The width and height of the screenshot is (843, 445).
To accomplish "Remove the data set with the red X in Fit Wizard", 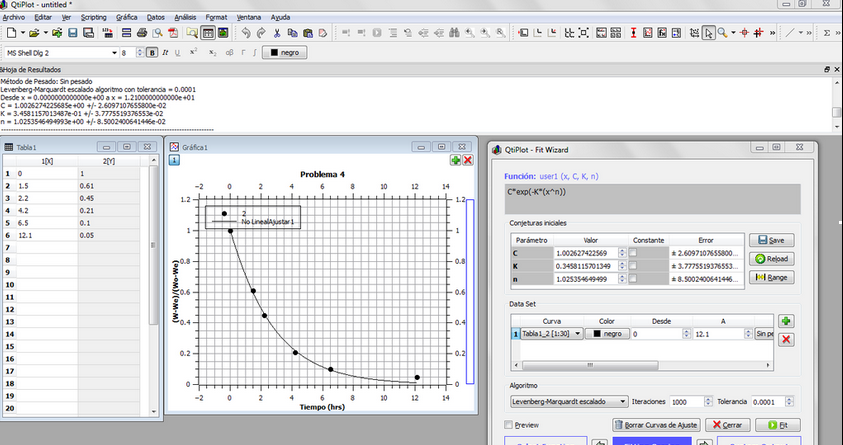I will point(786,339).
